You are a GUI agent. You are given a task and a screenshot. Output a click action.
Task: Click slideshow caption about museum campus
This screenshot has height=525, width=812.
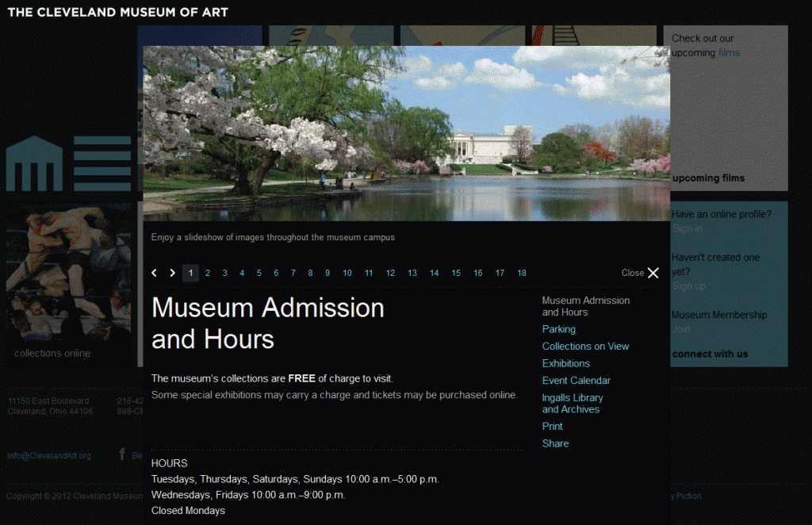tap(273, 237)
